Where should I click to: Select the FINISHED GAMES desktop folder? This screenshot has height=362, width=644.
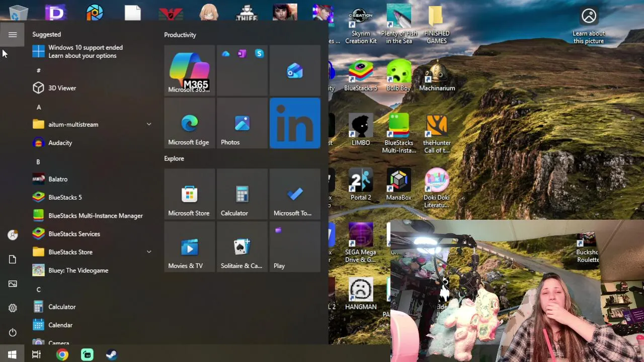(437, 25)
